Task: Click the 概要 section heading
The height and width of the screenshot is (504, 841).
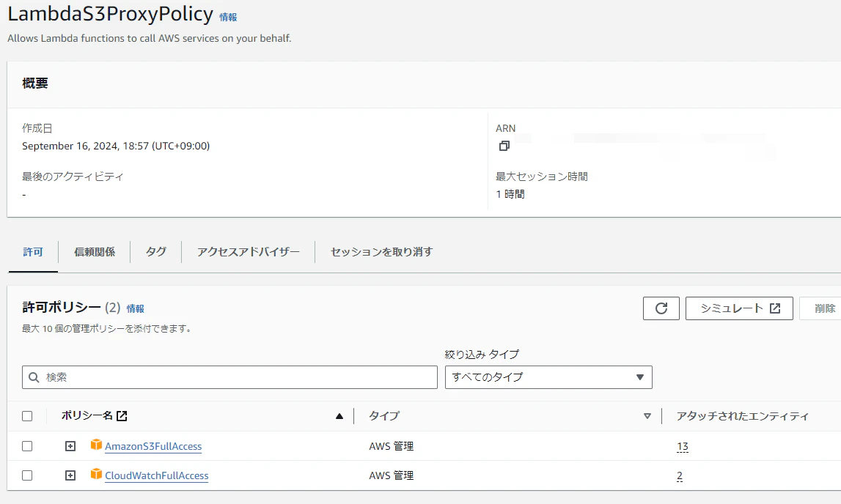Action: [x=35, y=84]
